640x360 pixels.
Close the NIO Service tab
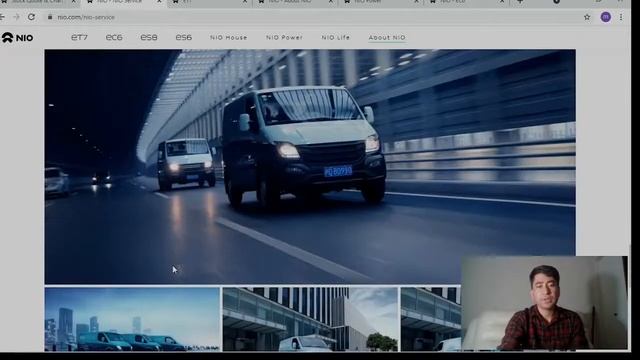point(159,2)
